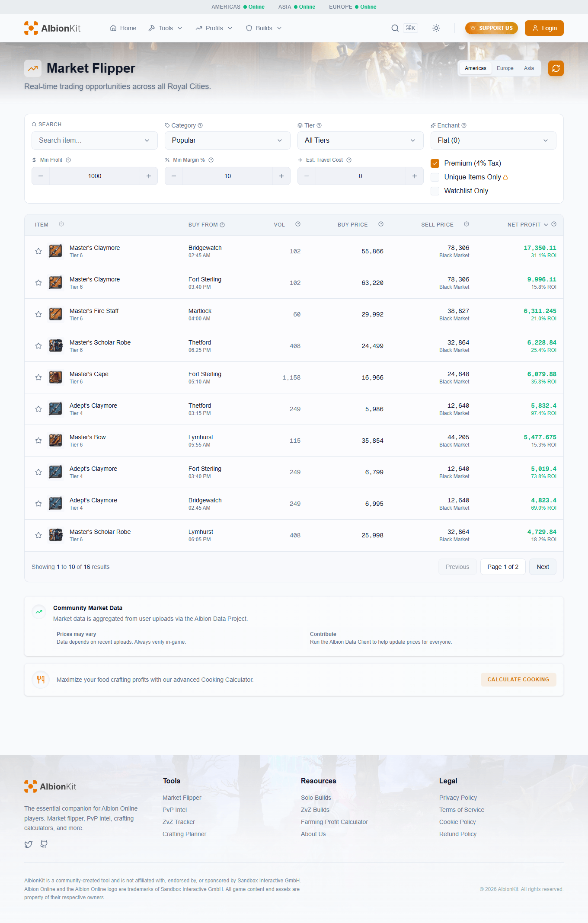Click the Min Profit value field
Image resolution: width=588 pixels, height=923 pixels.
(x=95, y=176)
